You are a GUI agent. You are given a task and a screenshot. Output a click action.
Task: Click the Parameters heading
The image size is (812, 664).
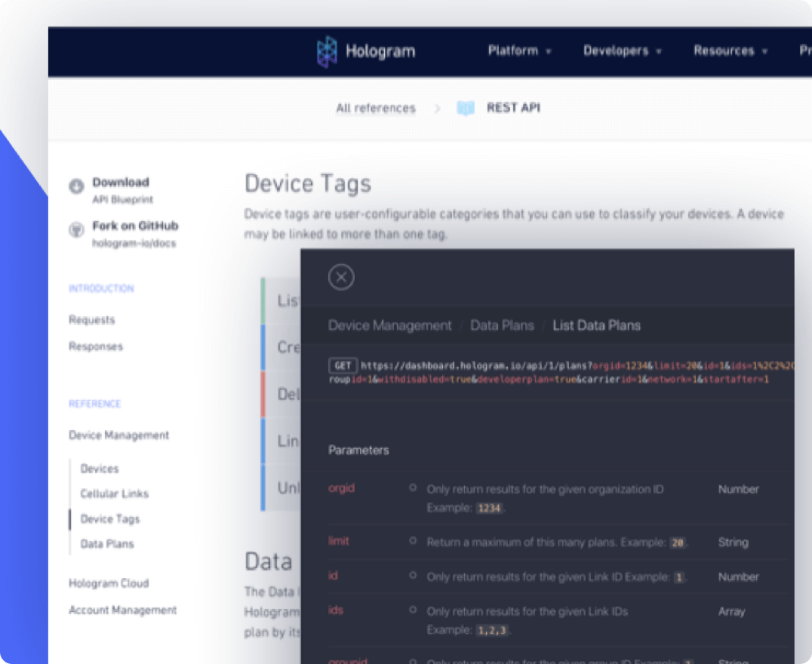[358, 450]
